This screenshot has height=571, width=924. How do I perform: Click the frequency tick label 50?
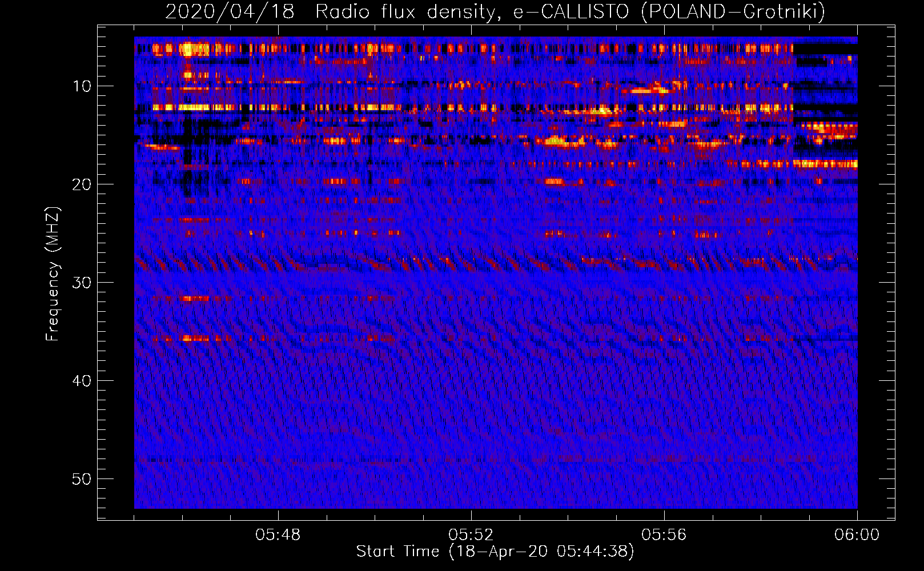point(82,479)
